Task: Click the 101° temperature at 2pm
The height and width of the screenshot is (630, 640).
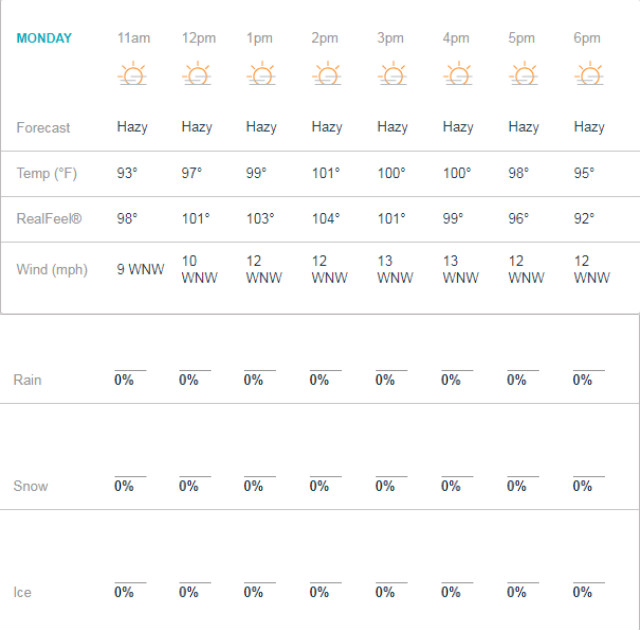Action: click(x=326, y=173)
